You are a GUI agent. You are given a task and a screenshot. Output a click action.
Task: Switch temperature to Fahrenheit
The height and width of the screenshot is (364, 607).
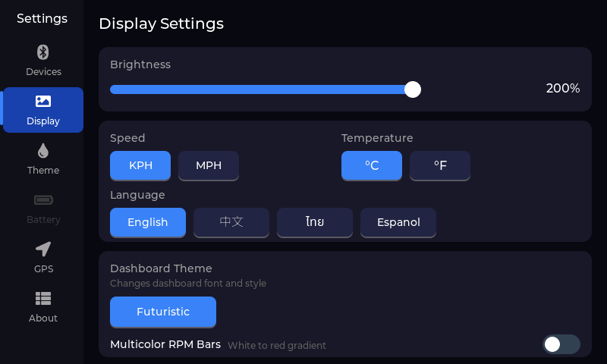440,165
